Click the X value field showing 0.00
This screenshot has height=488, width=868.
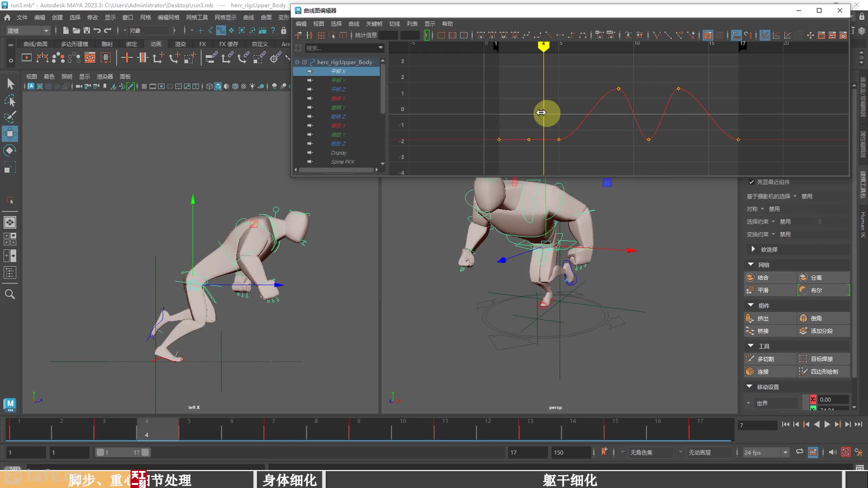[x=833, y=400]
